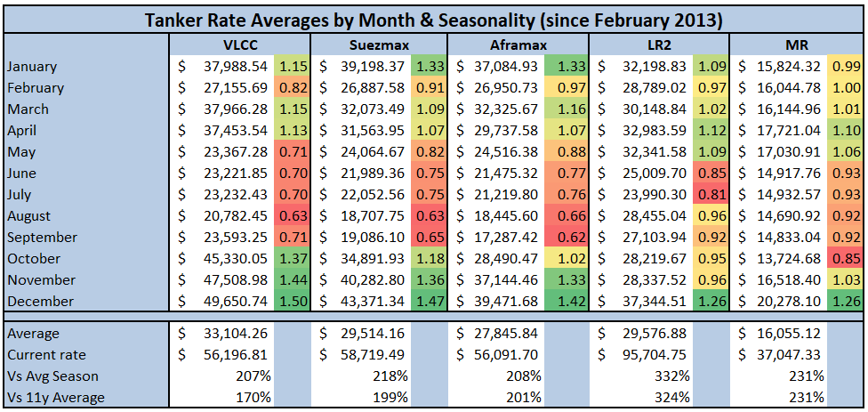Click the green 1.50 VLCC seasonality cell
Screen dimensions: 868x412
tap(292, 302)
